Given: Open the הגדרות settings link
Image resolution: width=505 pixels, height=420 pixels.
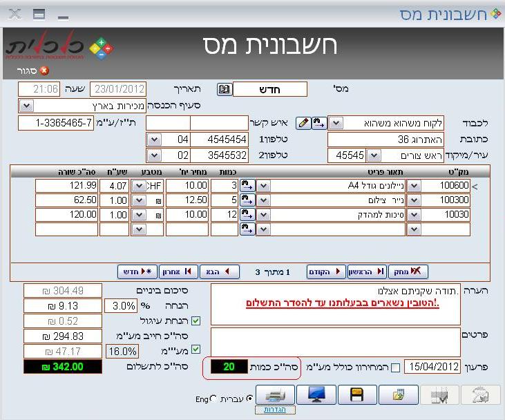Looking at the screenshot, I should pos(280,410).
